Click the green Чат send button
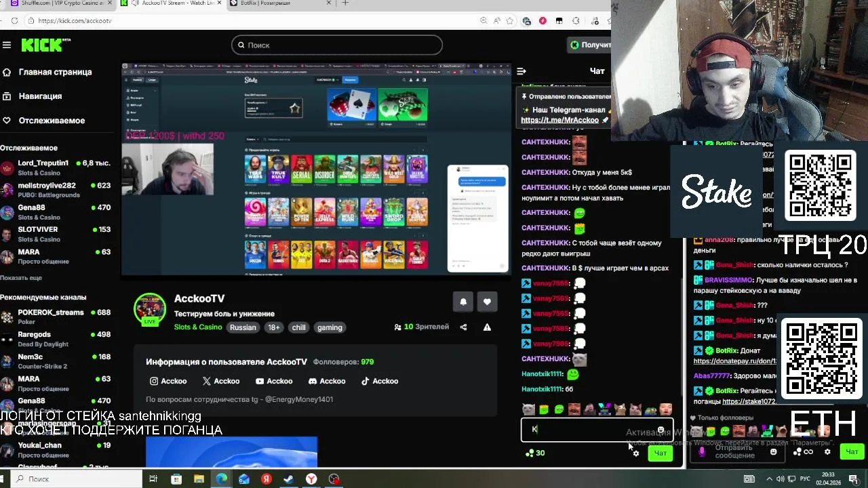 (x=660, y=453)
